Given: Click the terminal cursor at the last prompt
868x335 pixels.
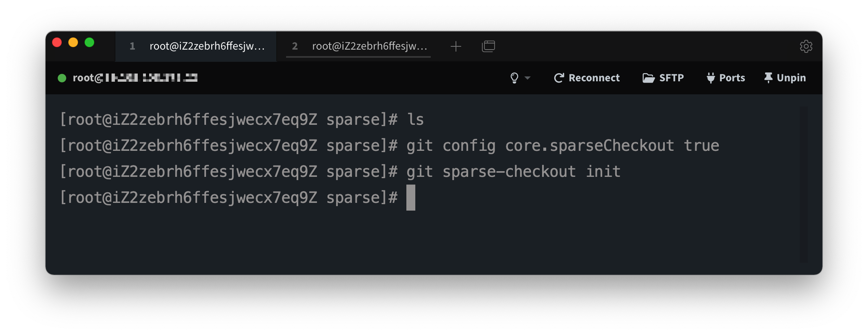Looking at the screenshot, I should pos(410,198).
